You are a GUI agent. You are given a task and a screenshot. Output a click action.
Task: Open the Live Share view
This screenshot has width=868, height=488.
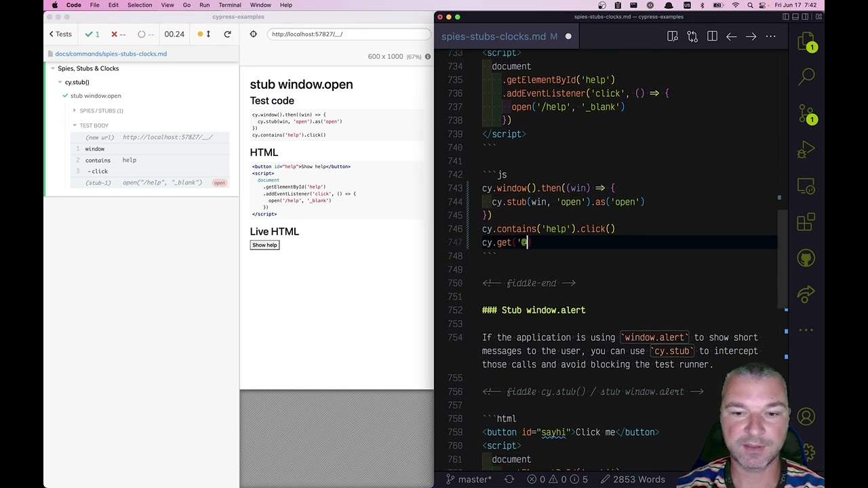coord(806,294)
